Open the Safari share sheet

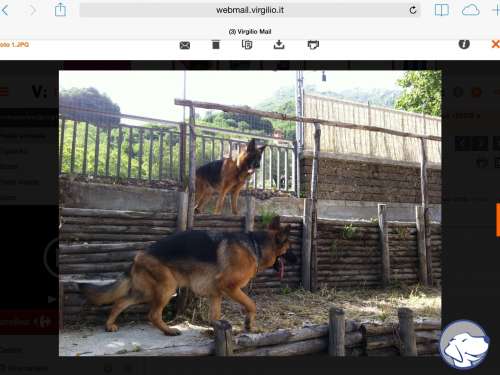pyautogui.click(x=60, y=10)
